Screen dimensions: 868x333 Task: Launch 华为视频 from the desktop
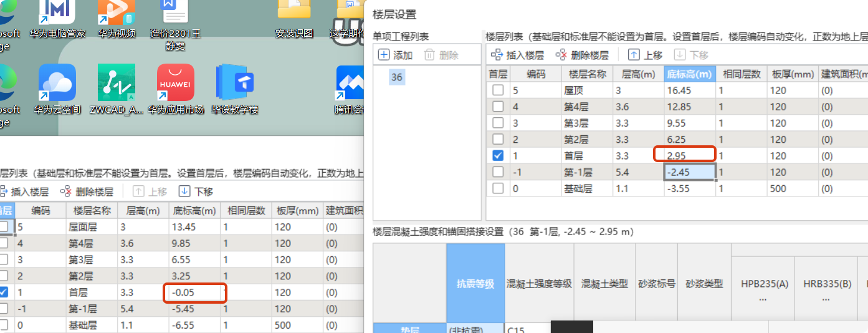tap(117, 17)
